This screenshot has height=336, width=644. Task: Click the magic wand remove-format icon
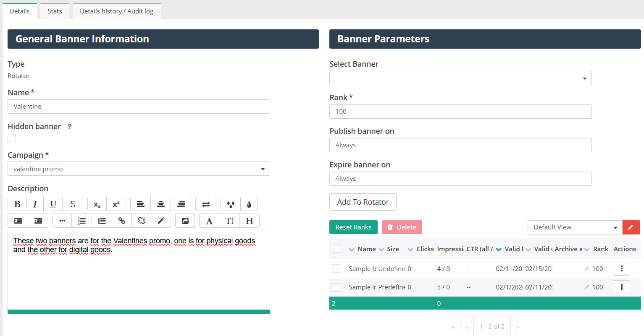[x=161, y=221]
